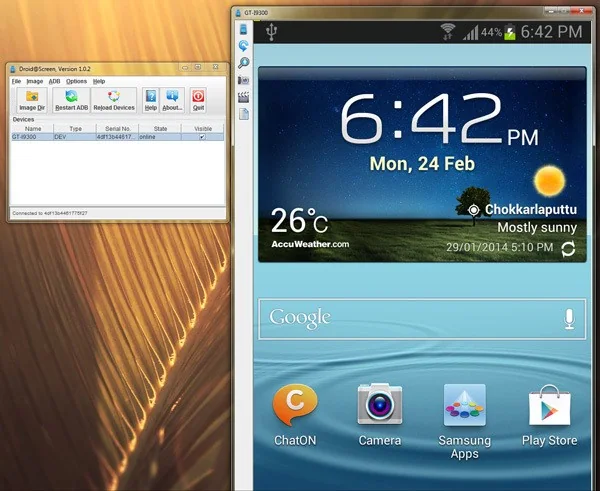Open the Samsung Apps icon
The width and height of the screenshot is (600, 491).
pos(465,405)
